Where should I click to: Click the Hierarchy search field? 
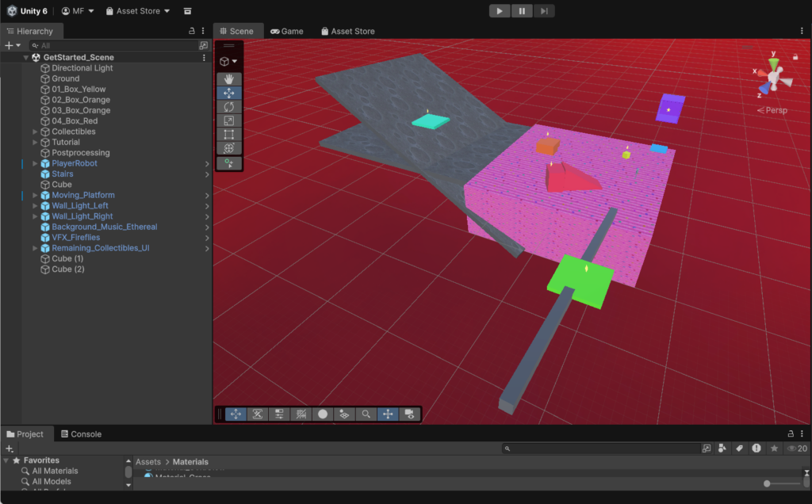[x=117, y=46]
